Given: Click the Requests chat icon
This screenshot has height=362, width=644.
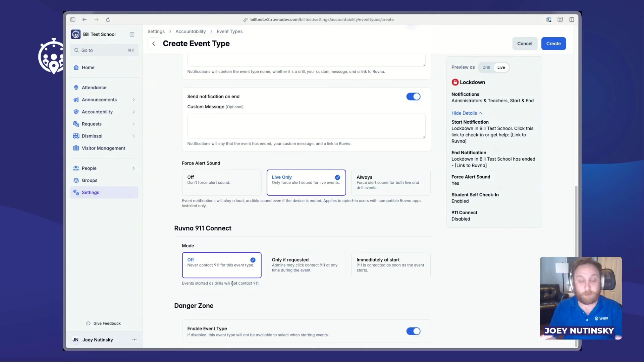Looking at the screenshot, I should [76, 124].
